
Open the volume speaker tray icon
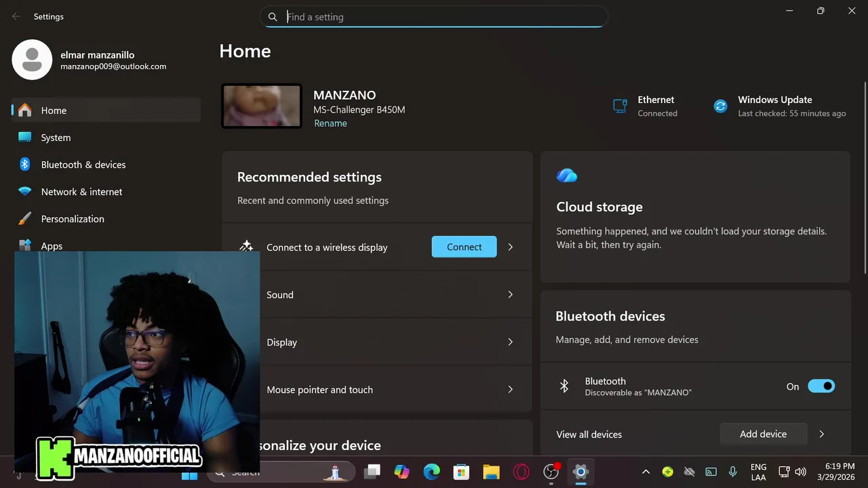[801, 472]
